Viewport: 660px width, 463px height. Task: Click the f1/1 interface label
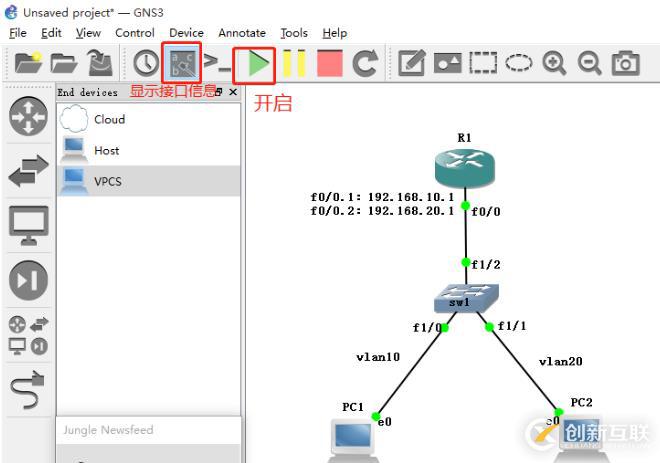(512, 326)
